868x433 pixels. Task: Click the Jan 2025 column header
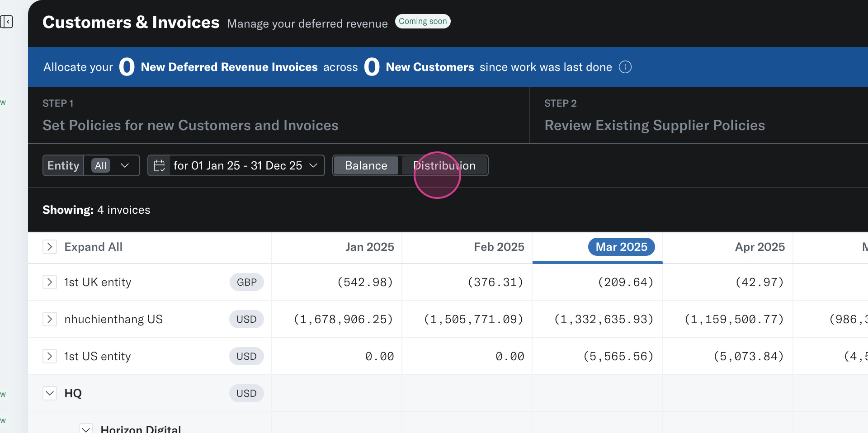pos(369,247)
